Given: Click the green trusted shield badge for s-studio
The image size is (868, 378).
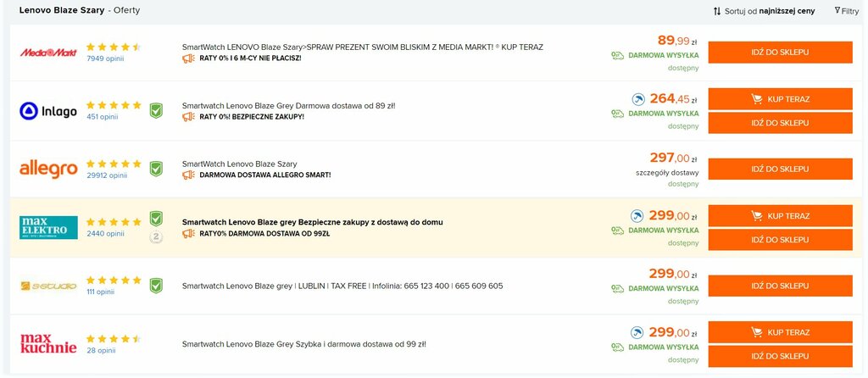Looking at the screenshot, I should (x=156, y=286).
